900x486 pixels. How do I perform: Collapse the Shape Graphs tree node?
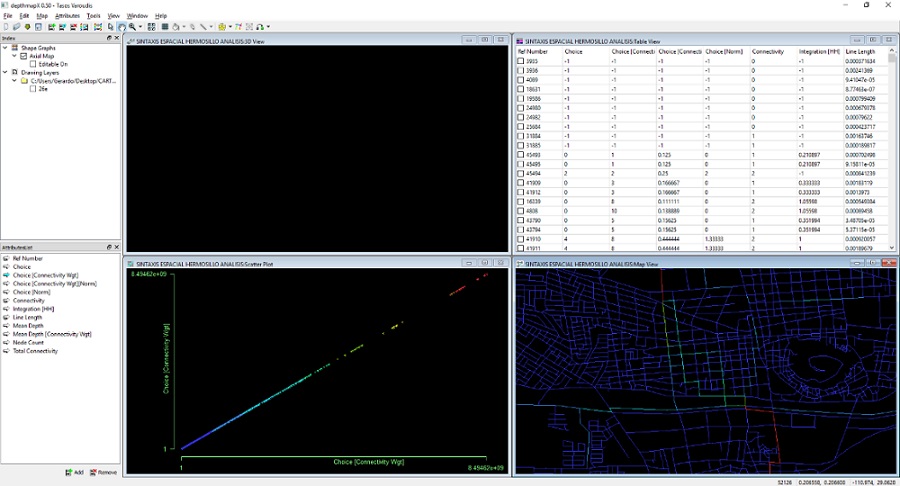[6, 48]
